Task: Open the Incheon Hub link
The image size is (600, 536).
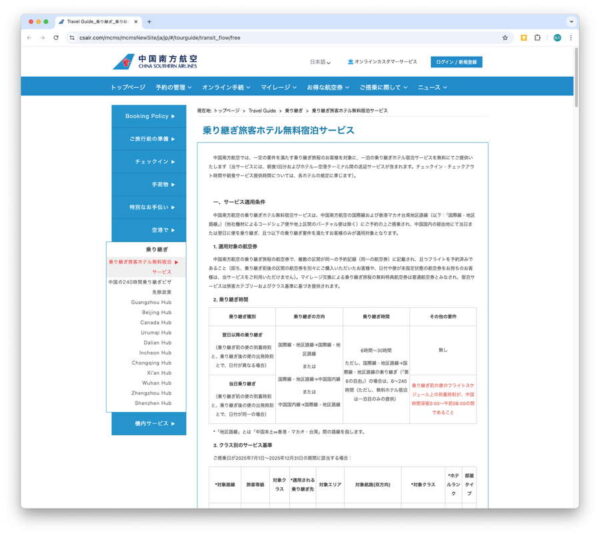Action: click(x=155, y=353)
